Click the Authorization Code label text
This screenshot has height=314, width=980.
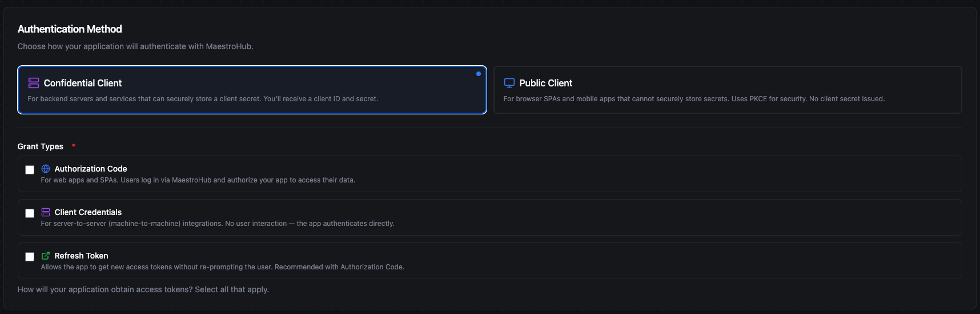pyautogui.click(x=91, y=169)
